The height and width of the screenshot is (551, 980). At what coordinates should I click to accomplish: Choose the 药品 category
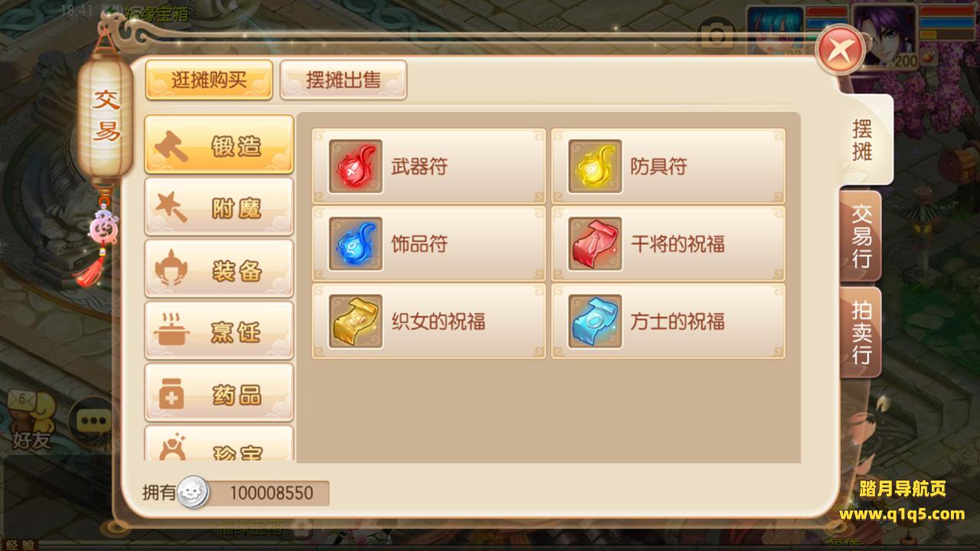pyautogui.click(x=219, y=393)
